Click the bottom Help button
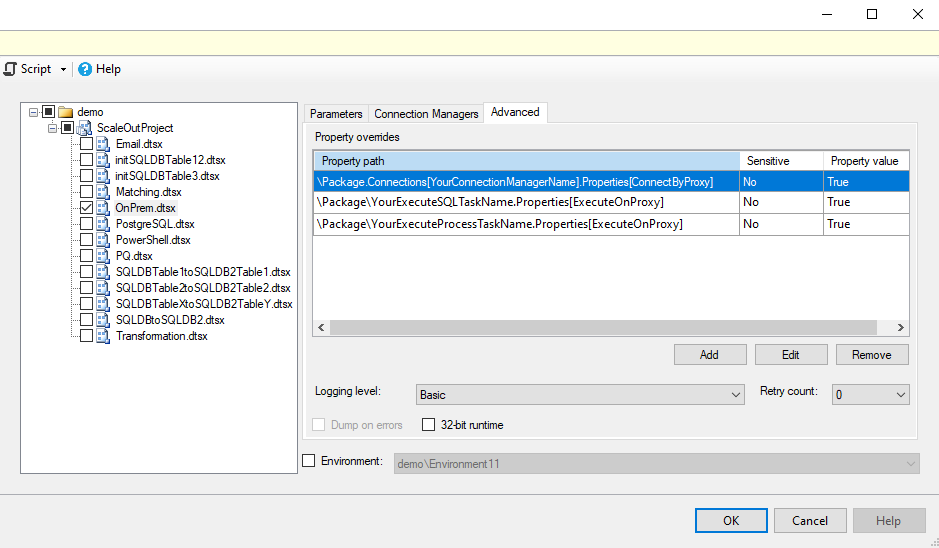The width and height of the screenshot is (939, 548). click(889, 520)
